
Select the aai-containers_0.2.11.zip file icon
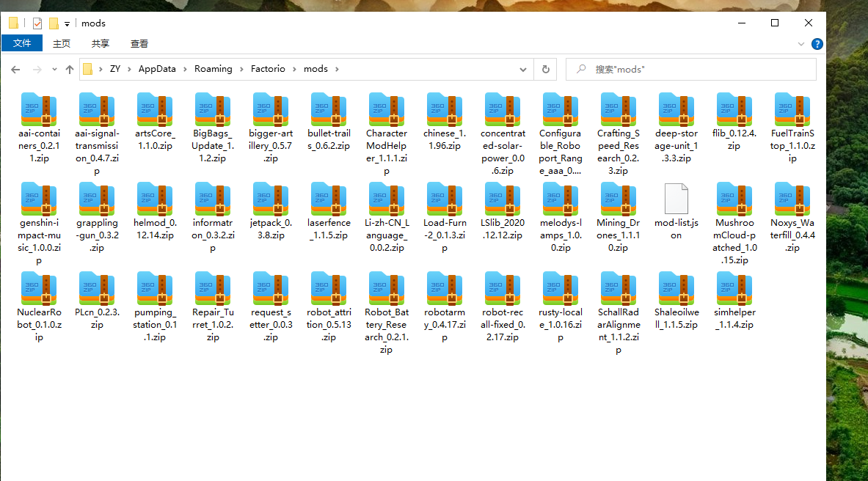tap(39, 109)
